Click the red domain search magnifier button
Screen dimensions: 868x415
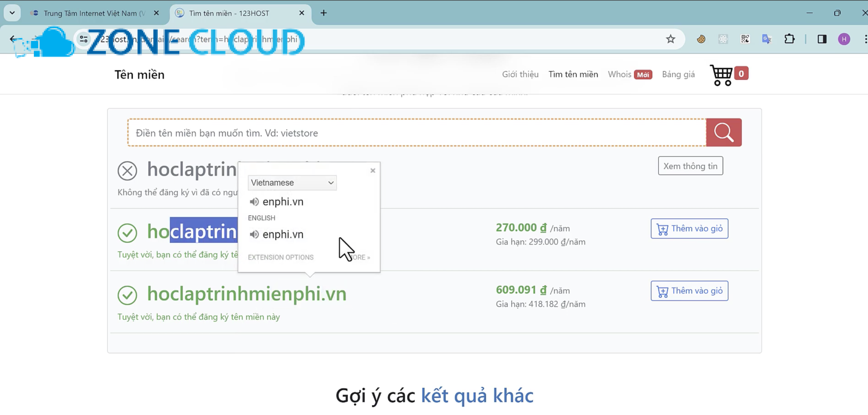[x=724, y=132]
